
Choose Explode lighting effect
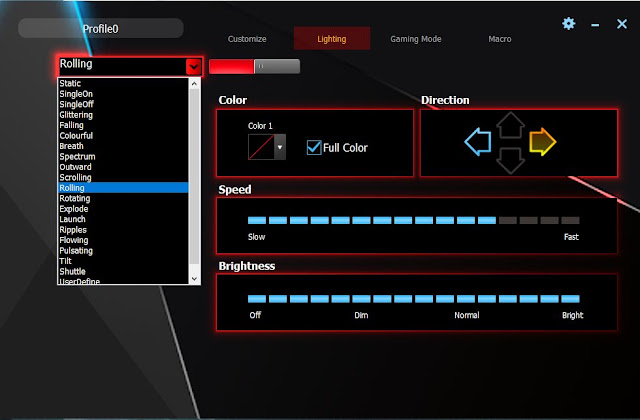123,209
